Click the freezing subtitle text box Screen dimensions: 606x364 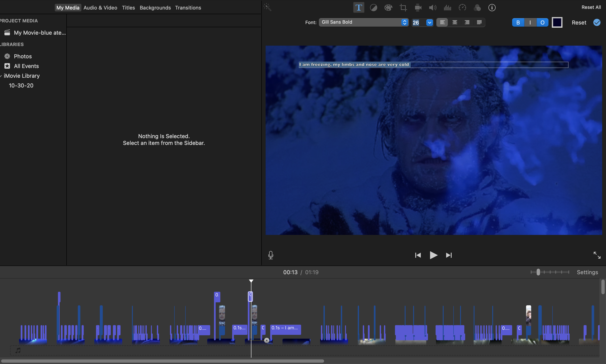click(433, 64)
